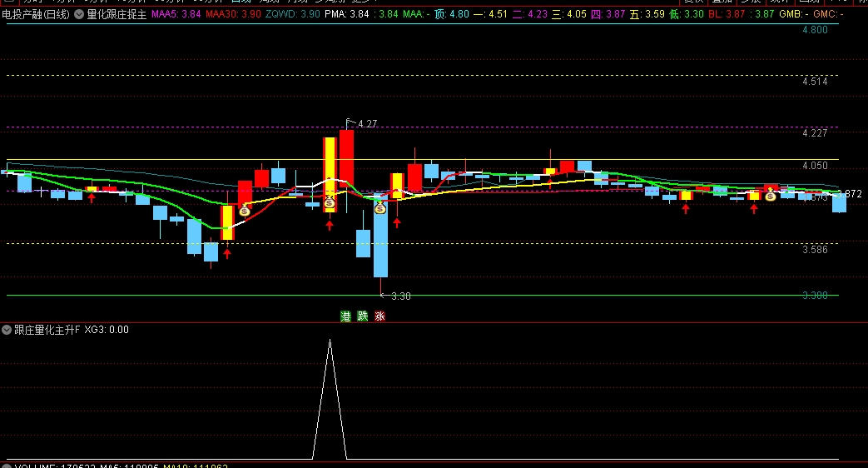Click the GMB label
Viewport: 868px width, 468px height.
coord(794,14)
